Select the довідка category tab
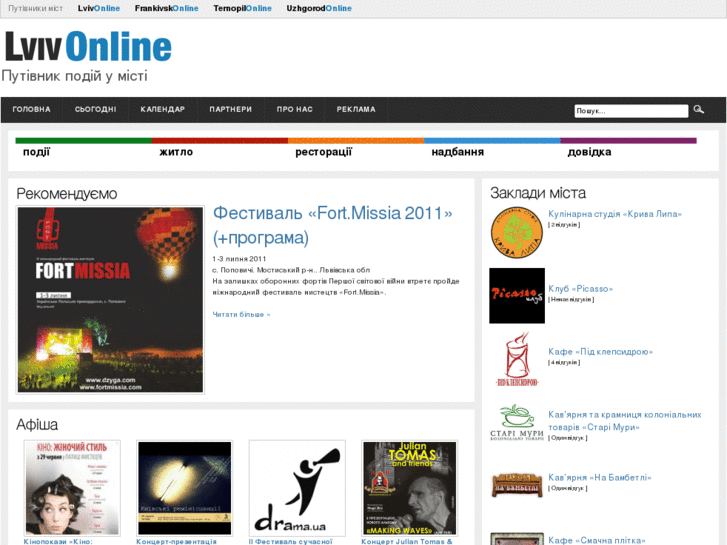This screenshot has width=727, height=545. point(589,152)
